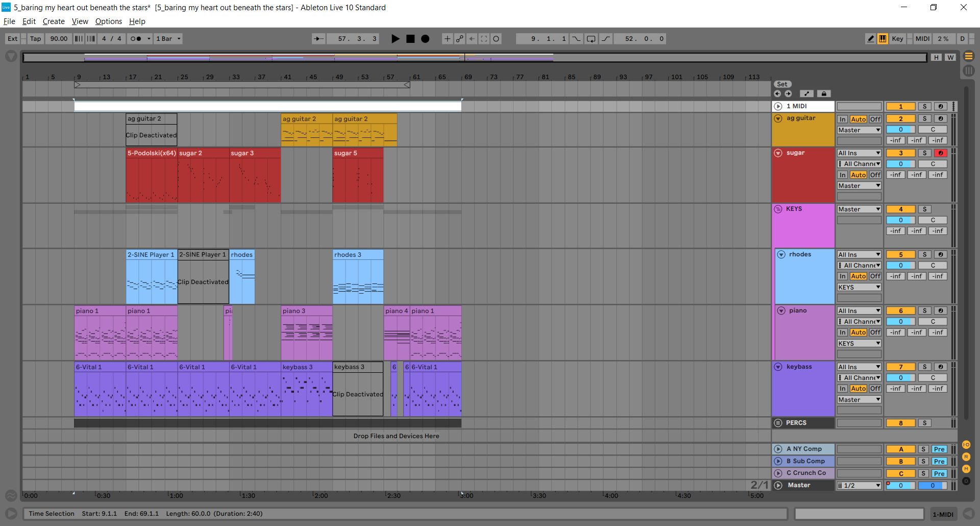Collapse the KEYS group track
This screenshot has height=526, width=980.
(x=778, y=209)
